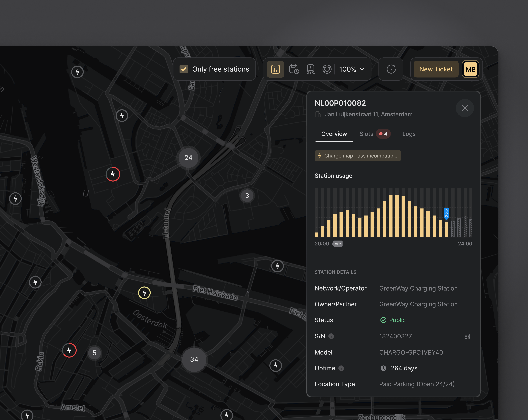The width and height of the screenshot is (528, 420).
Task: Select the bar chart view icon in toolbar
Action: [275, 69]
